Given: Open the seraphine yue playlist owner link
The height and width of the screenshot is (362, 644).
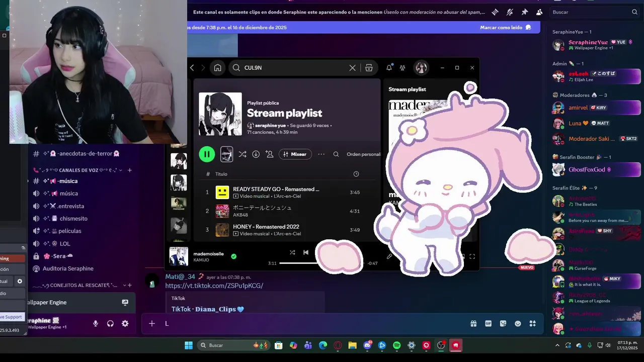Looking at the screenshot, I should (x=271, y=125).
